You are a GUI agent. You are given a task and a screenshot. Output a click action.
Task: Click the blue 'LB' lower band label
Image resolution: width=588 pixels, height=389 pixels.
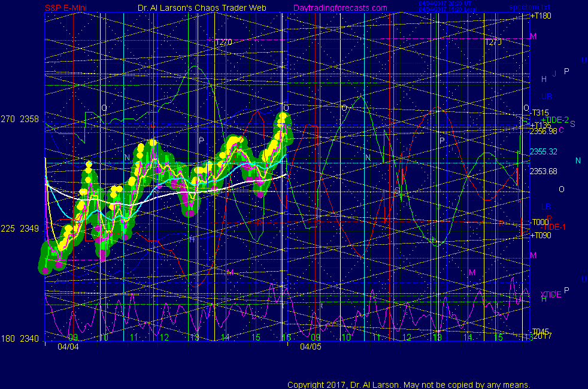(x=546, y=206)
